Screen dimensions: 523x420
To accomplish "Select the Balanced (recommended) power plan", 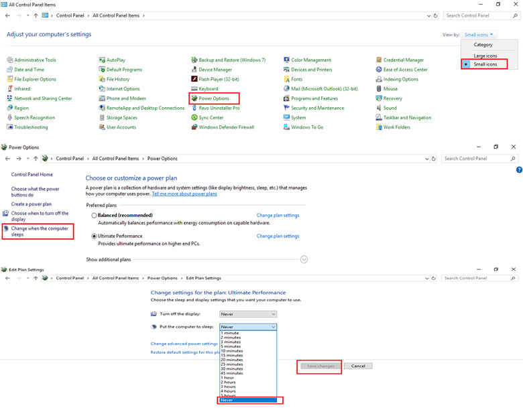I will (x=95, y=216).
